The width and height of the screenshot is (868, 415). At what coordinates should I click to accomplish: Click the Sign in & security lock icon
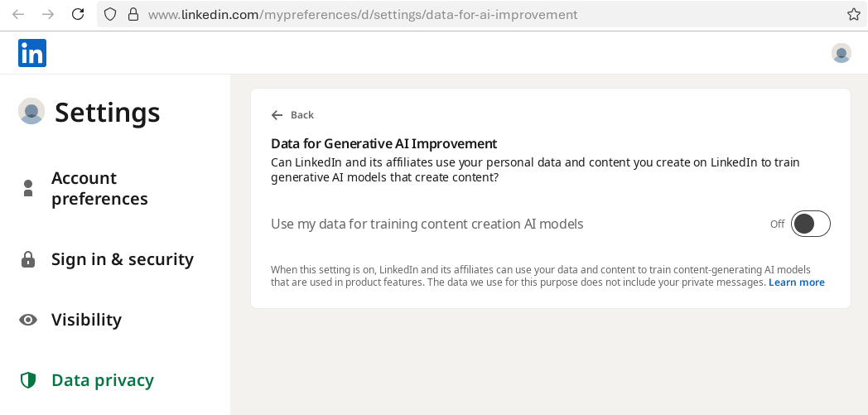point(28,259)
